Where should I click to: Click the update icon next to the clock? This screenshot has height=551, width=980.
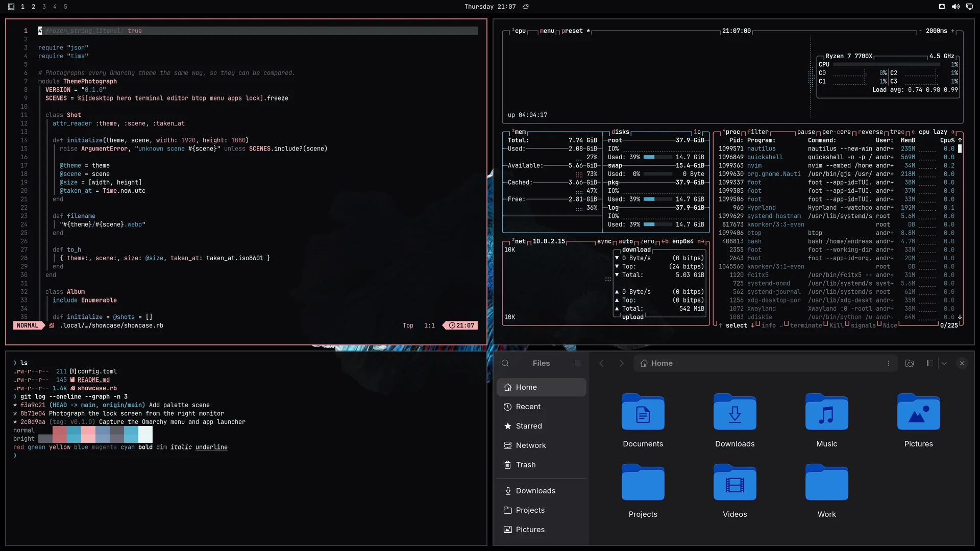click(526, 7)
